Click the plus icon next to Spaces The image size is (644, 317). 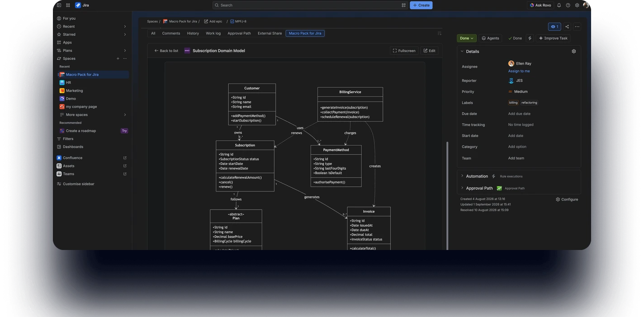point(118,58)
